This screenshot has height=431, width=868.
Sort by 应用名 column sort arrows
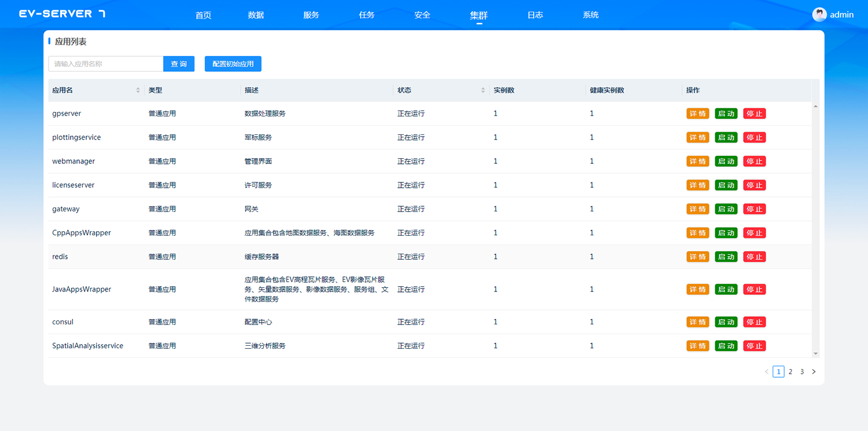pos(138,90)
